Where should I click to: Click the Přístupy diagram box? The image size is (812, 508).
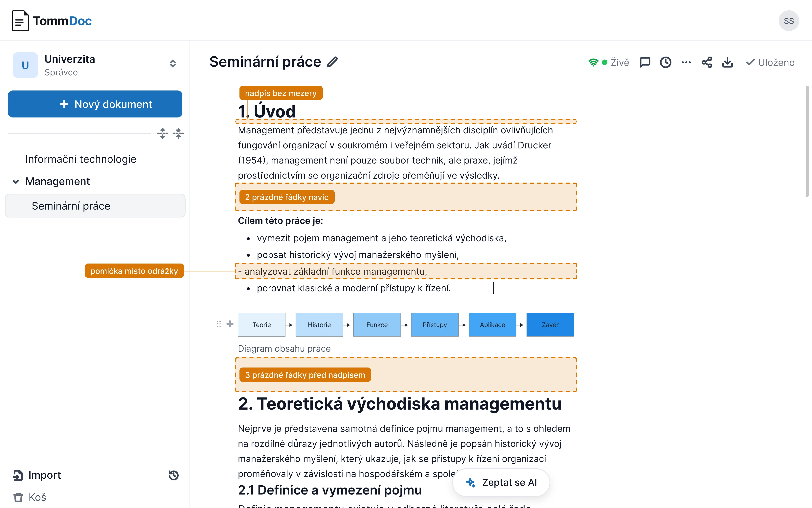[435, 325]
